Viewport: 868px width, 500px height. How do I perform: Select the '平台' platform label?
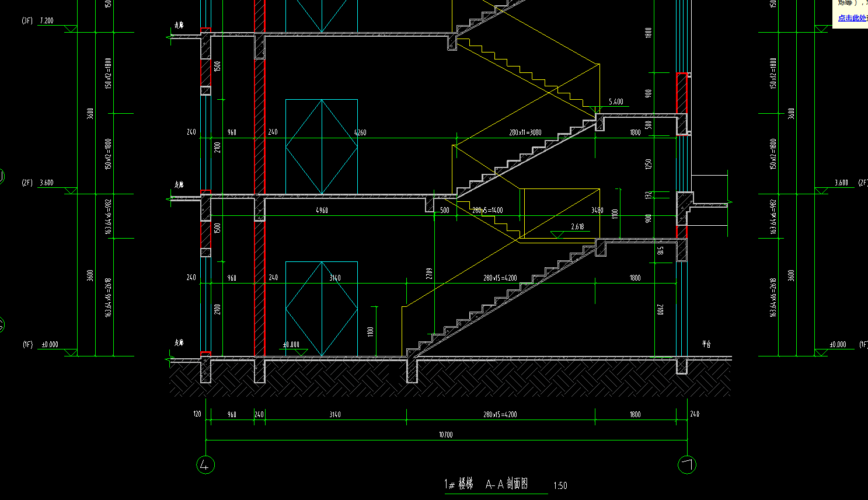706,344
